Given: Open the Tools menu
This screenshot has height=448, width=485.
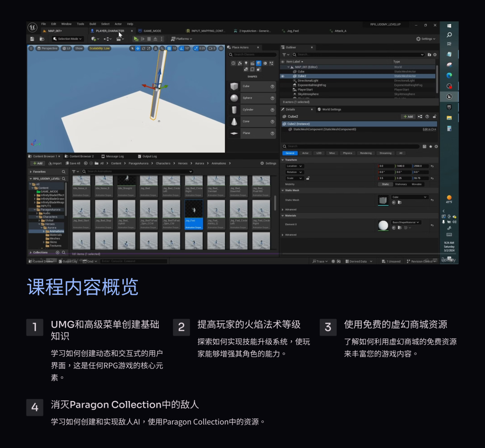Looking at the screenshot, I should coord(81,24).
